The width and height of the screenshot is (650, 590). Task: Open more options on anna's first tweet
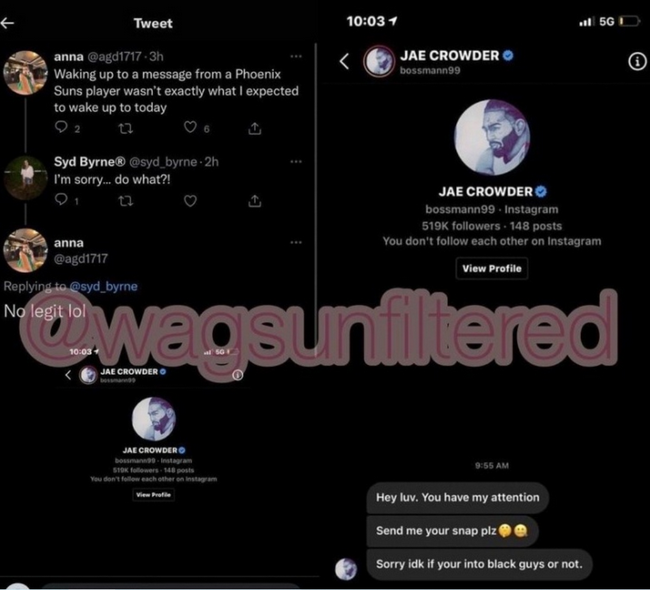point(296,56)
